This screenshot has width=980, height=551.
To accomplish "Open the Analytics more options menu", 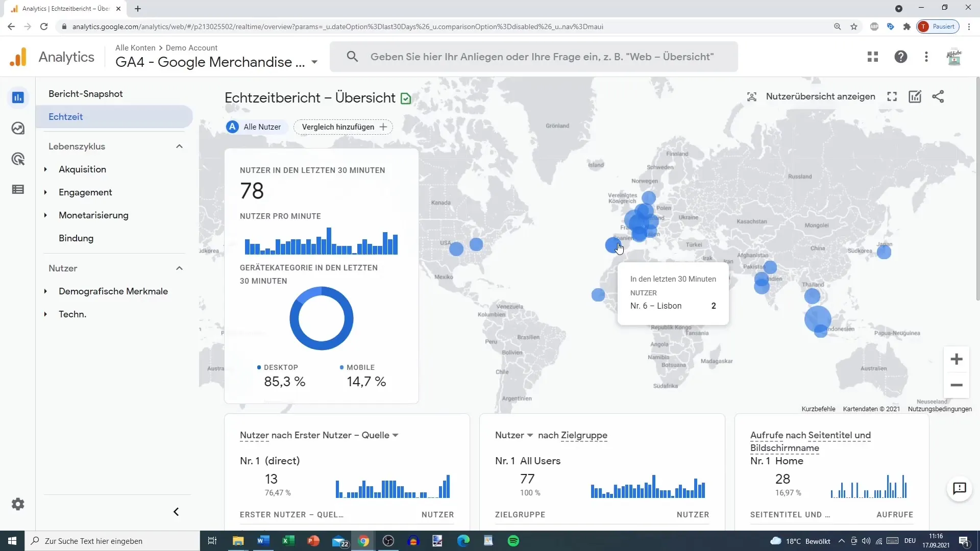I will (926, 57).
